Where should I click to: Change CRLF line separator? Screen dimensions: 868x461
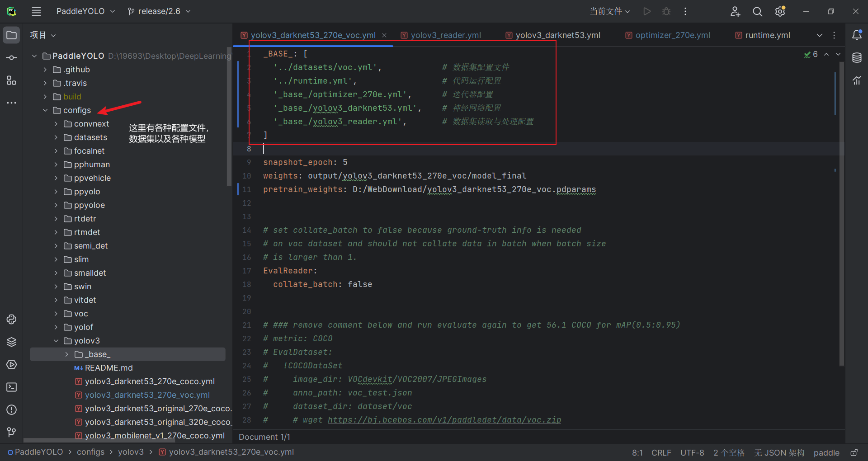661,452
